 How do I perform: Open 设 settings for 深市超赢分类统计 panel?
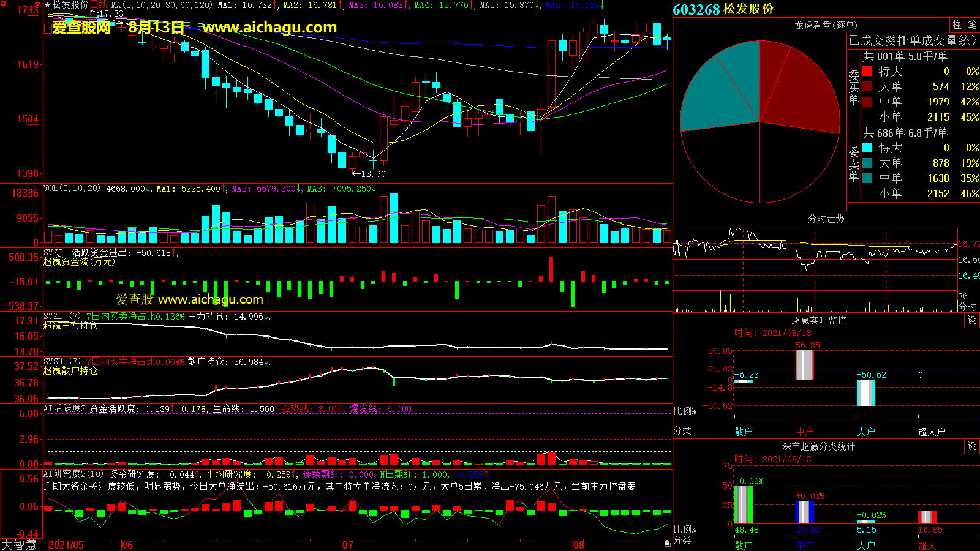tap(971, 446)
